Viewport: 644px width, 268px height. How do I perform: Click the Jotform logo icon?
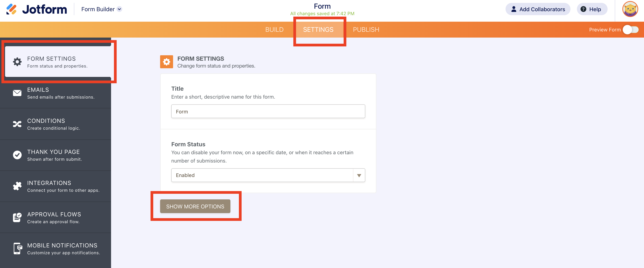point(12,9)
